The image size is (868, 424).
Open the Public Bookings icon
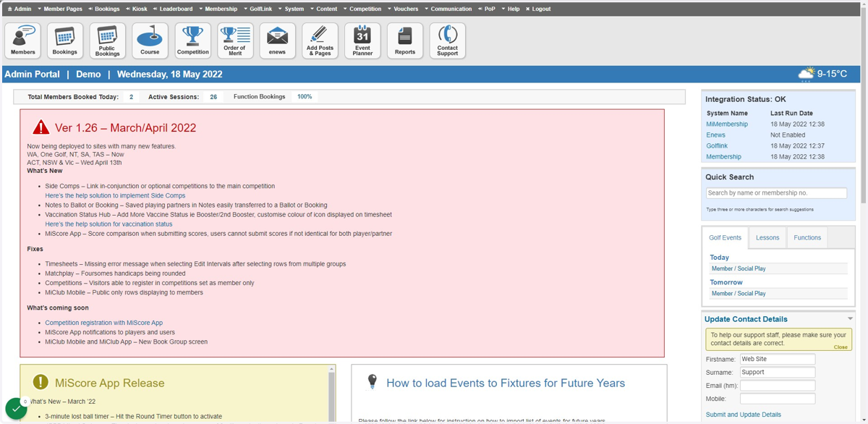[x=107, y=41]
